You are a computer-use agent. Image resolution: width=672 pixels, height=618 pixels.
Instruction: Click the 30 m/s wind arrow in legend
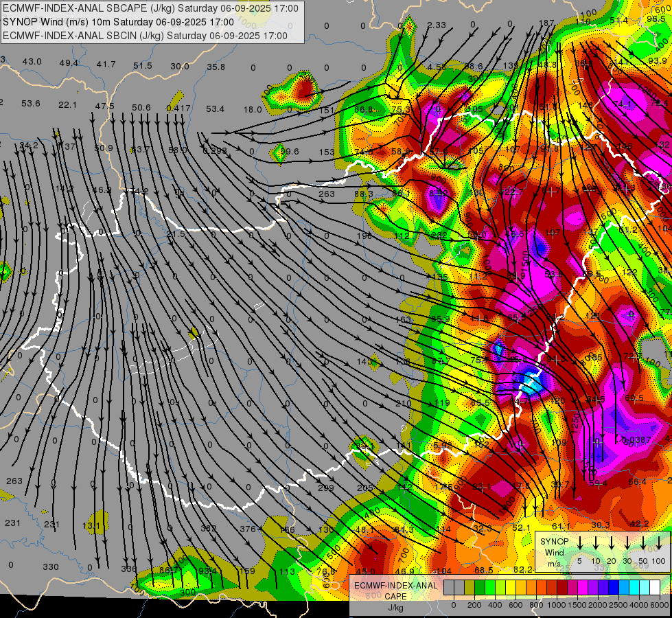click(627, 543)
